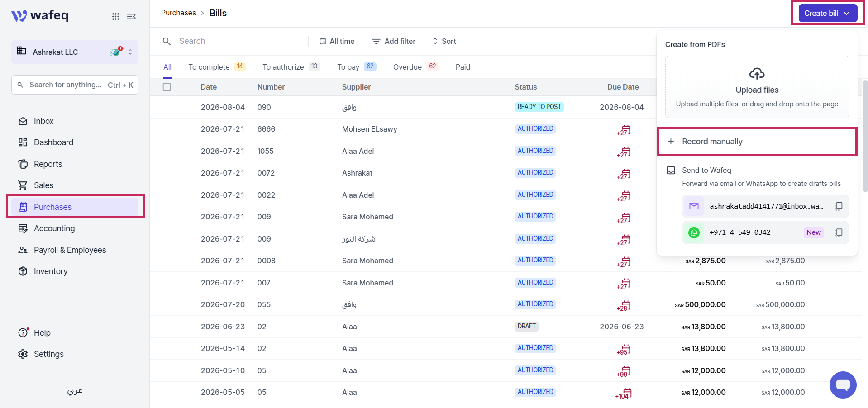Click the Upload files cloud icon
Image resolution: width=868 pixels, height=408 pixels.
pyautogui.click(x=757, y=73)
